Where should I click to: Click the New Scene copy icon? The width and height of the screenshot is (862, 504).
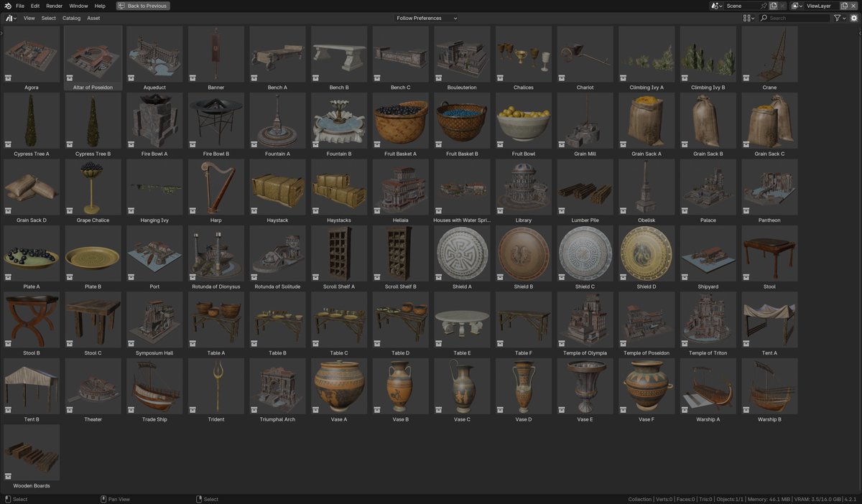pyautogui.click(x=774, y=5)
